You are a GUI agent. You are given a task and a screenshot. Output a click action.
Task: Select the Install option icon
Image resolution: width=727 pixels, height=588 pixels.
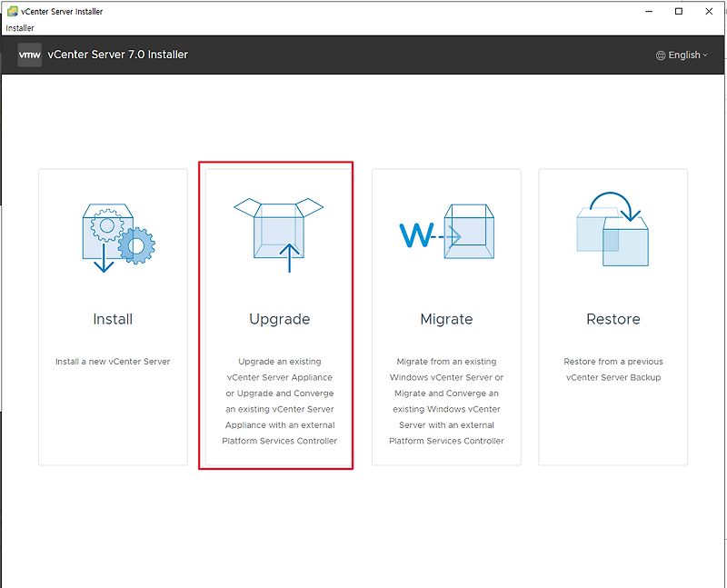point(113,230)
